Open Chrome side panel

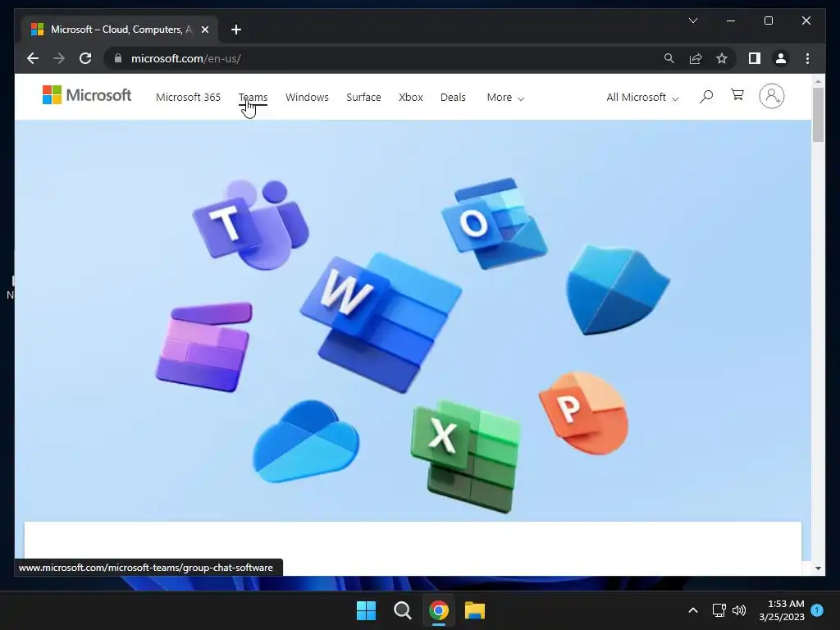[755, 58]
